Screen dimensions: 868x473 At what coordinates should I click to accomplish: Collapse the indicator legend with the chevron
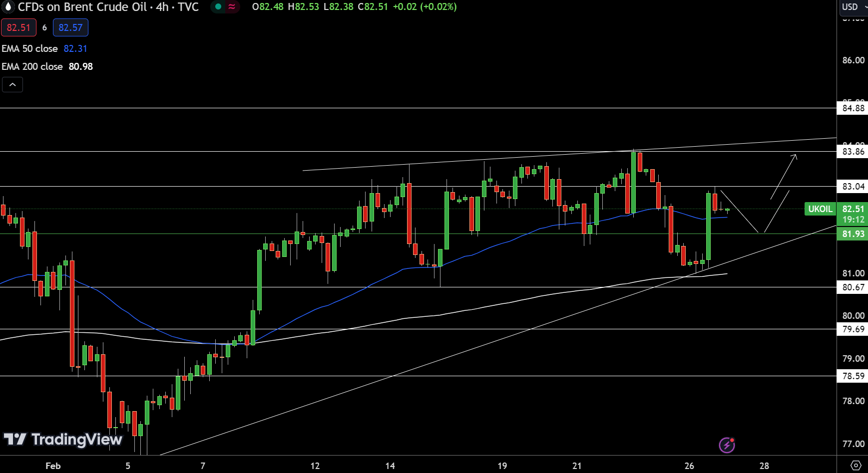coord(12,85)
